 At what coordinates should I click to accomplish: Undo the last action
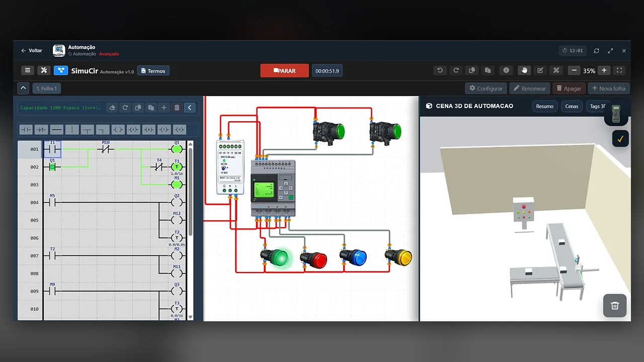coord(440,70)
